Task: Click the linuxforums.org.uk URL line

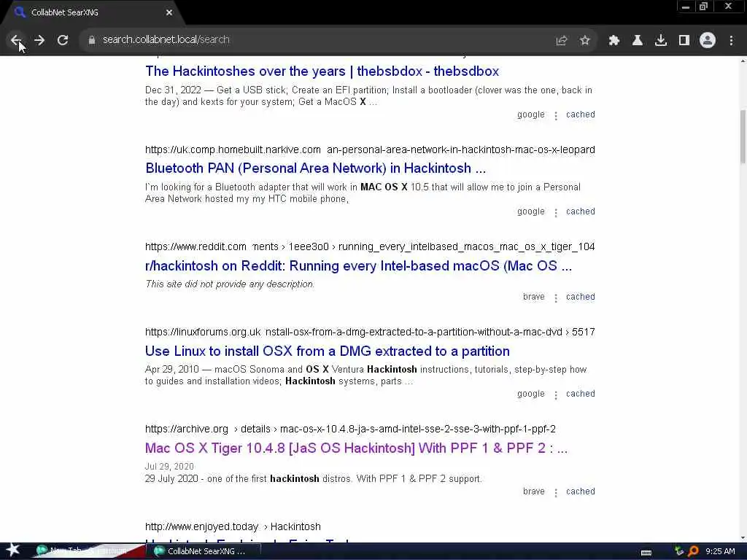Action: tap(370, 332)
